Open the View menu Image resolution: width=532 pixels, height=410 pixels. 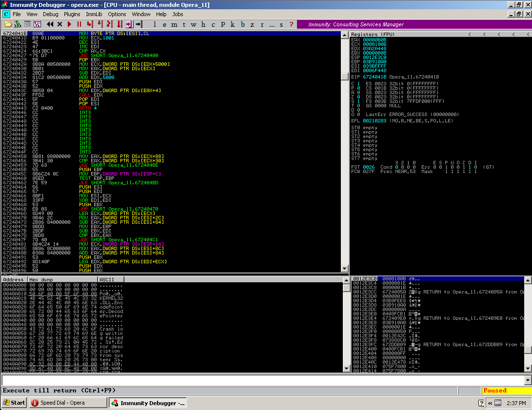tap(32, 14)
